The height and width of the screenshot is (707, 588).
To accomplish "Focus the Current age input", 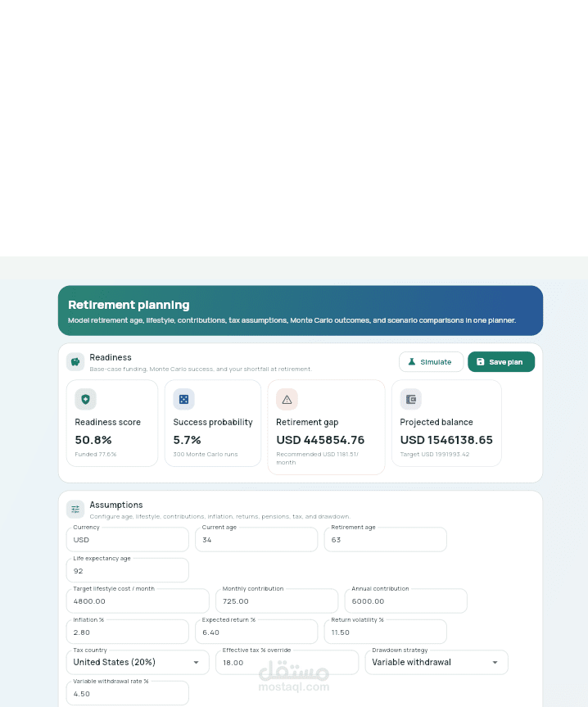I will coord(256,540).
